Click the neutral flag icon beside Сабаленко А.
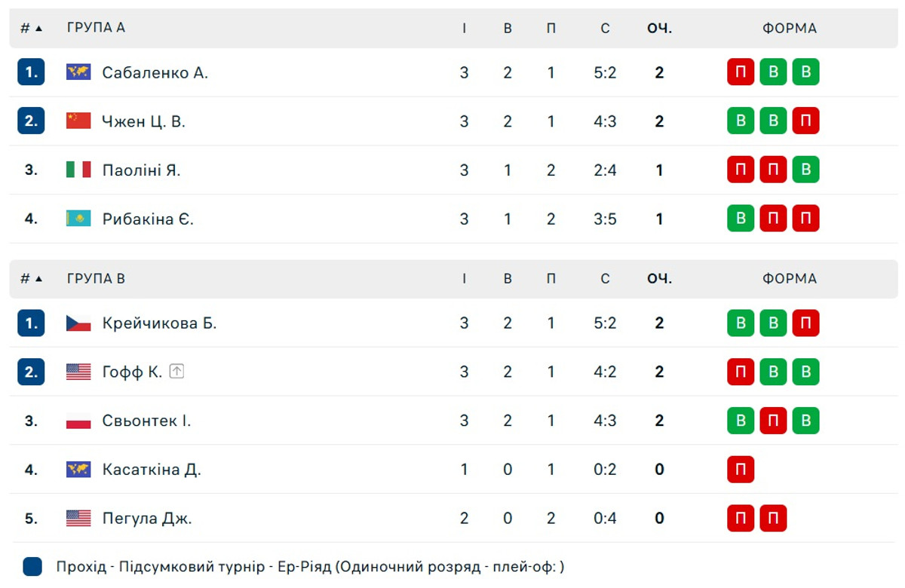The height and width of the screenshot is (588, 905). point(78,72)
